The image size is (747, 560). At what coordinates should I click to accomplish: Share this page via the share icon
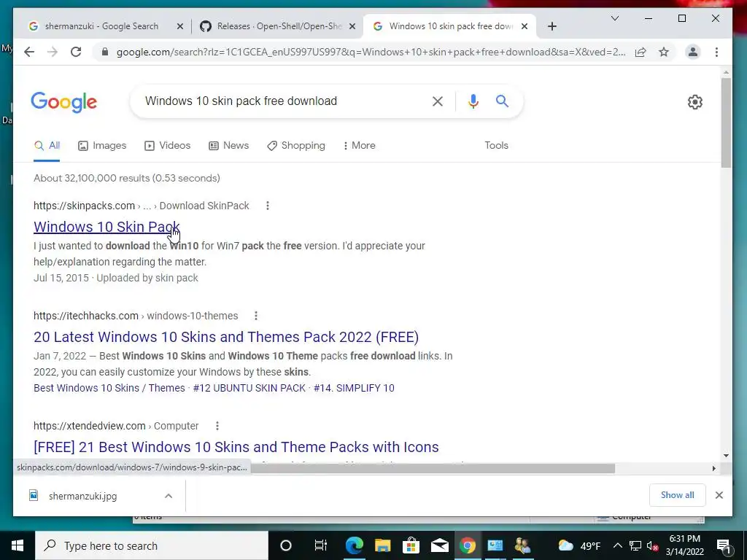(640, 52)
